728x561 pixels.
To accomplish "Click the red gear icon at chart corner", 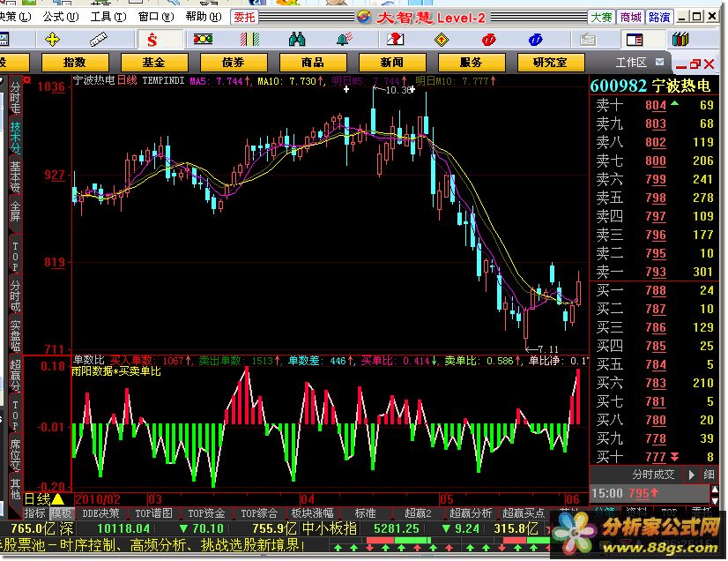I will 28,80.
